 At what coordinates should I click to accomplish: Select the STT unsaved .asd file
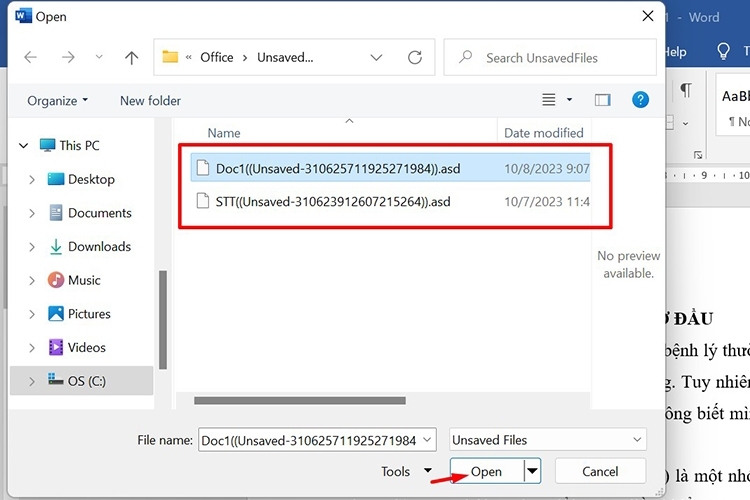pyautogui.click(x=390, y=201)
